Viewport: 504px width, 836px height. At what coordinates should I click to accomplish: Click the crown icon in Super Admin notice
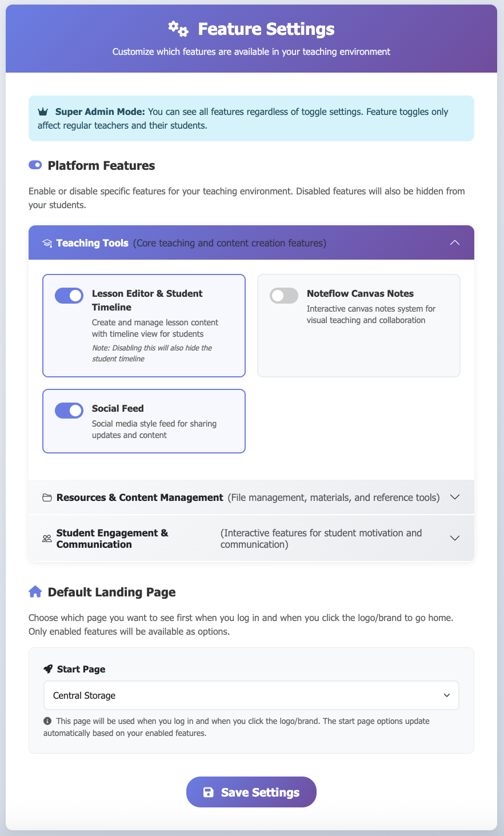pyautogui.click(x=43, y=112)
